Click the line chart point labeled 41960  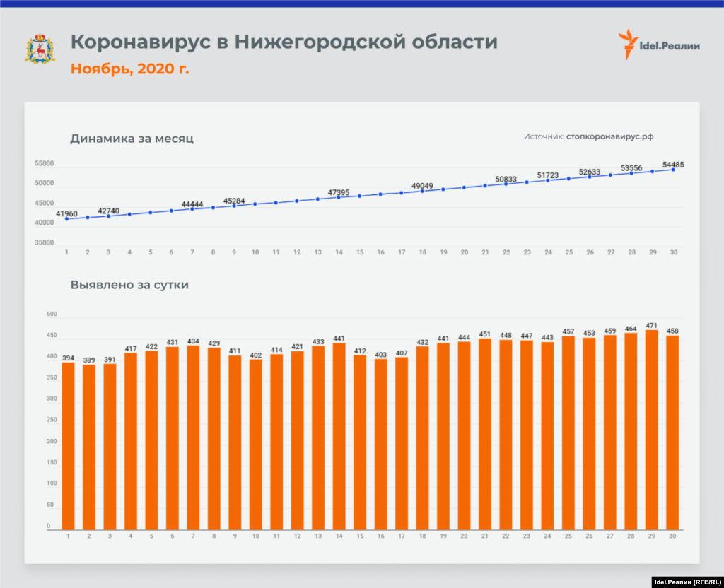pos(66,219)
